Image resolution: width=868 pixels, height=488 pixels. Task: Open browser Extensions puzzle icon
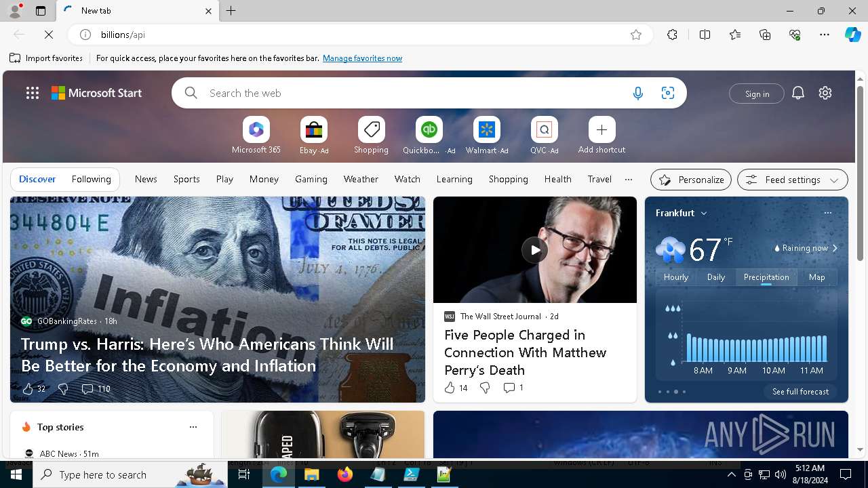(x=672, y=35)
